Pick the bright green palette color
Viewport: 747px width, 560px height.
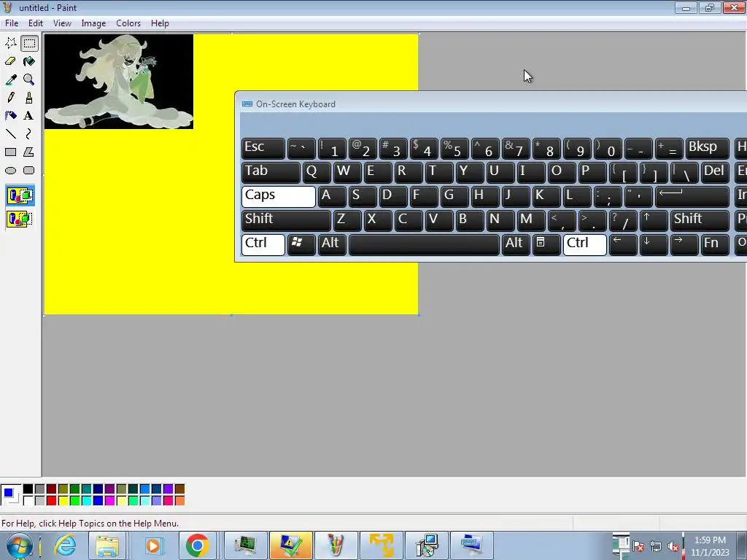click(75, 500)
